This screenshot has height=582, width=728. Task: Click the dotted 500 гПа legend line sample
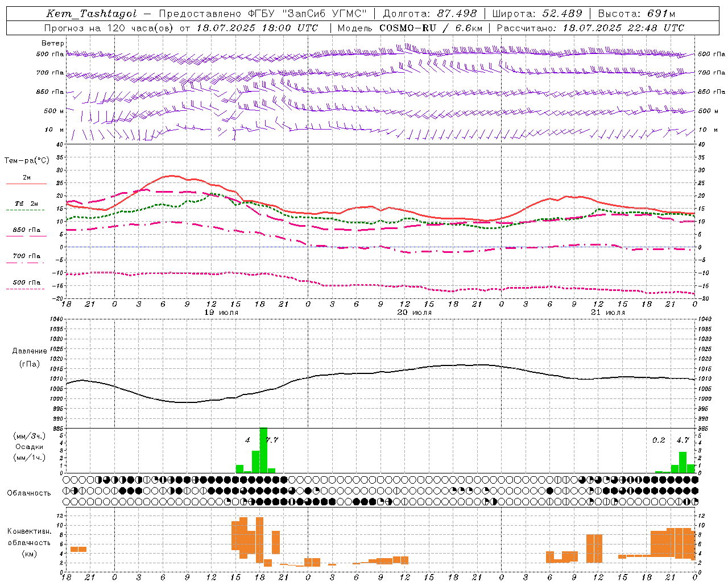pyautogui.click(x=25, y=289)
